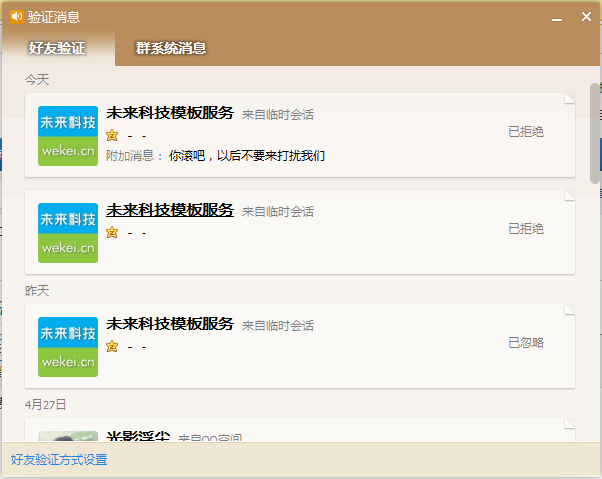Screen dimensions: 602x479
Task: Open 未来科技模板服务 name above the 附加消息 line
Action: (x=170, y=113)
